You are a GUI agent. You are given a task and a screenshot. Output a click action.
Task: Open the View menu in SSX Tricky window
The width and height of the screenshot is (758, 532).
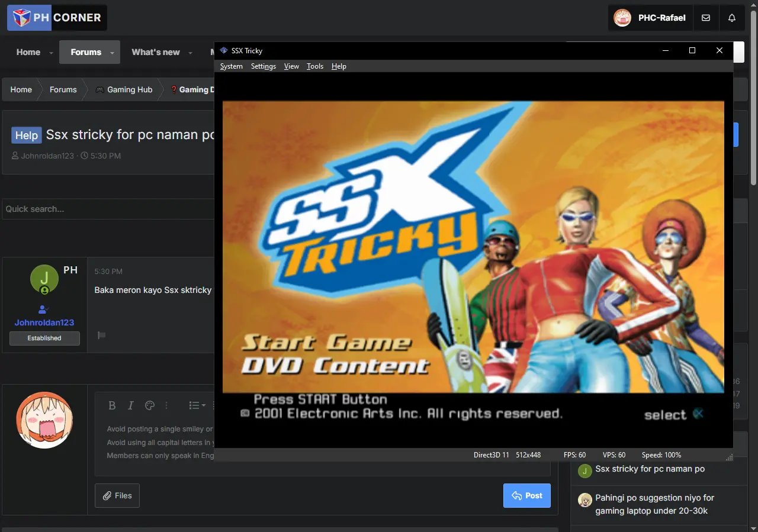291,66
